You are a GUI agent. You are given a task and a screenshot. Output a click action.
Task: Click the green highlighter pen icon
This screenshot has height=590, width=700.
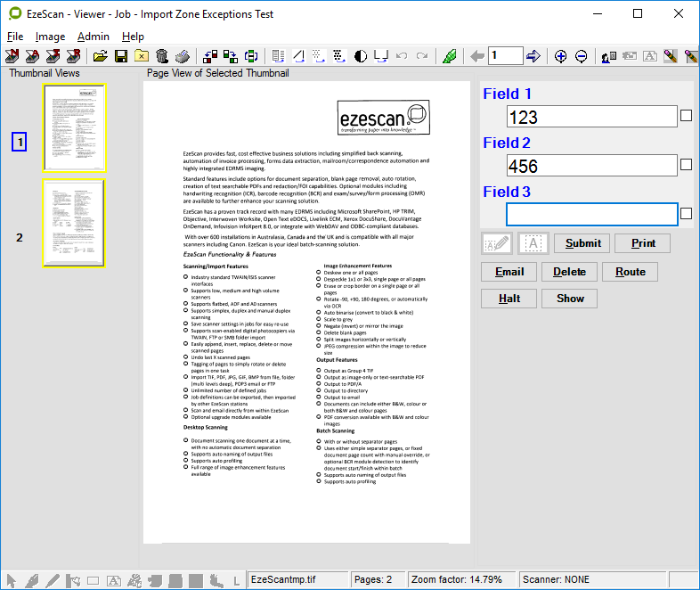tap(451, 56)
